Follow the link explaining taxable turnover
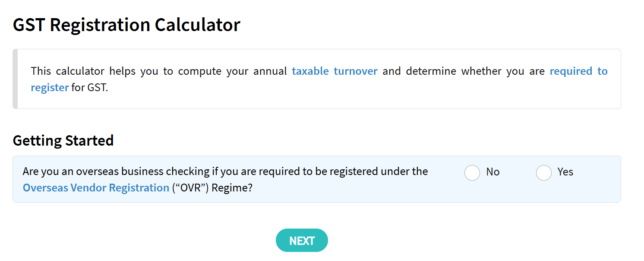The image size is (644, 261). pyautogui.click(x=335, y=71)
